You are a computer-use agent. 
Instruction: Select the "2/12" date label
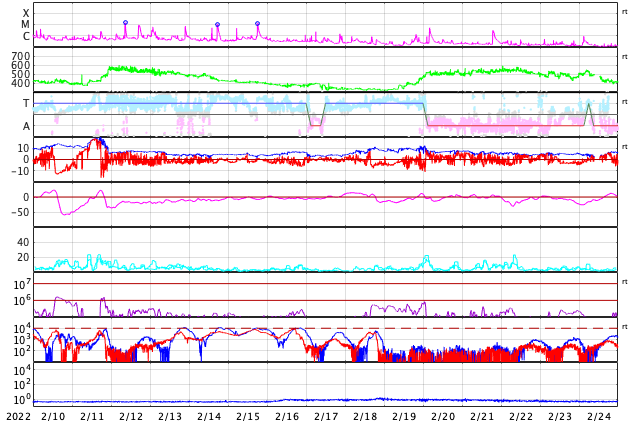click(131, 416)
